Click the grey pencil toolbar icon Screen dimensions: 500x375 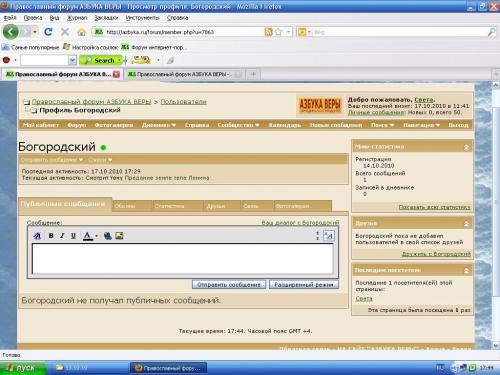tap(170, 60)
